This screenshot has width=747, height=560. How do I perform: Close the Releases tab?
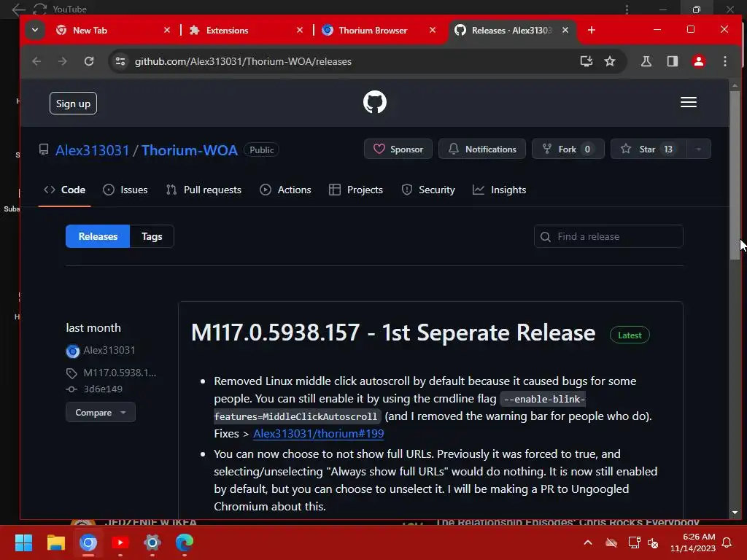[565, 30]
